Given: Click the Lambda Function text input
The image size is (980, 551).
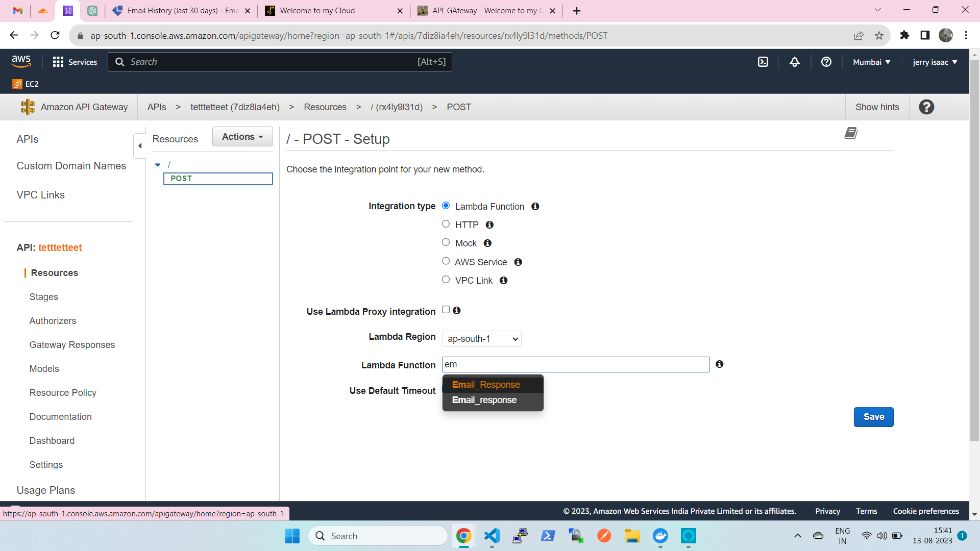Looking at the screenshot, I should tap(575, 364).
